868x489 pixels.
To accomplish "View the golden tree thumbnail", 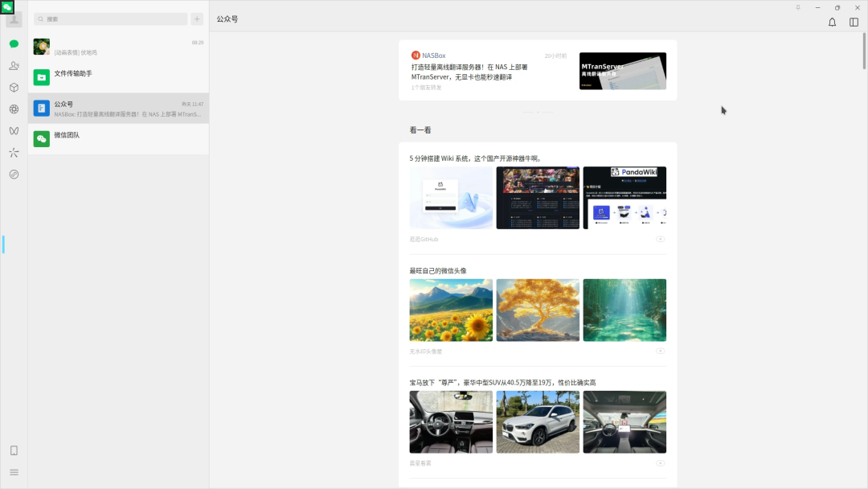I will coord(538,310).
